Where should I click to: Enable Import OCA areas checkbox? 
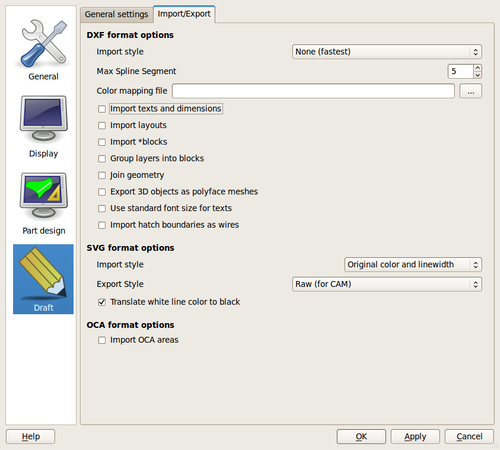tap(102, 340)
